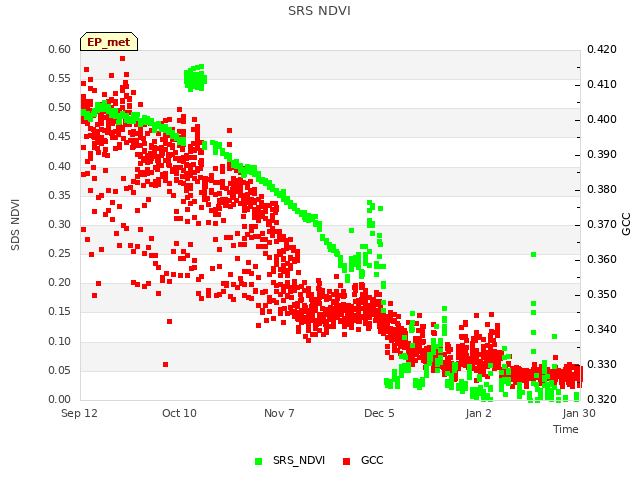Click the 0.10 left axis value
640x480 pixels.
pos(60,341)
